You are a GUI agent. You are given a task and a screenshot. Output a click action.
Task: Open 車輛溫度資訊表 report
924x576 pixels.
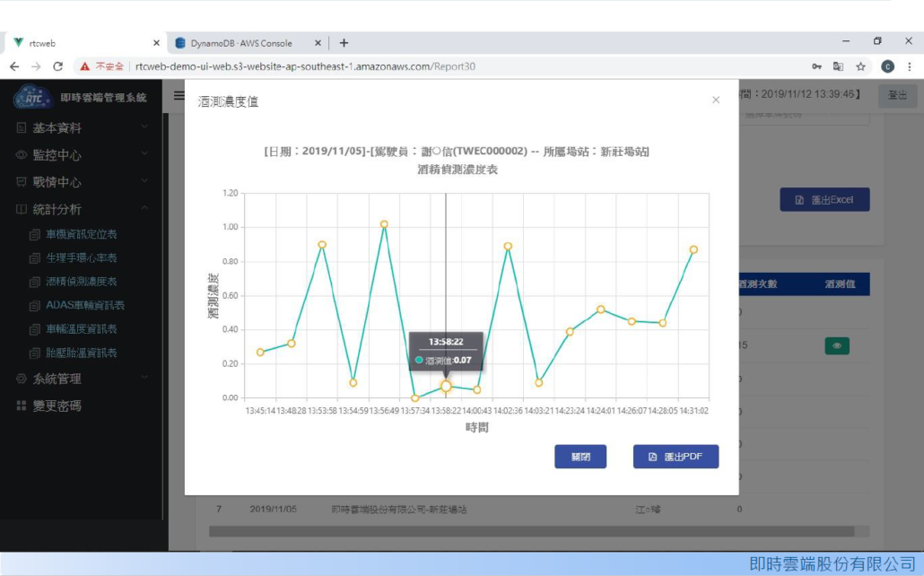point(82,329)
